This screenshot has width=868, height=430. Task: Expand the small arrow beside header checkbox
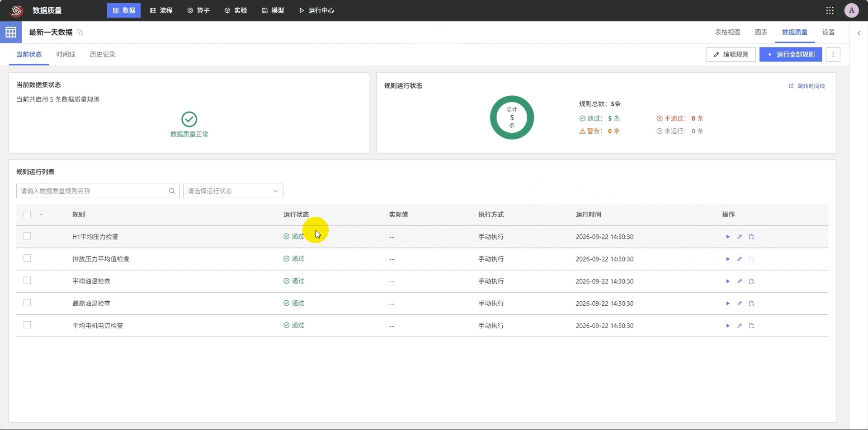point(41,215)
